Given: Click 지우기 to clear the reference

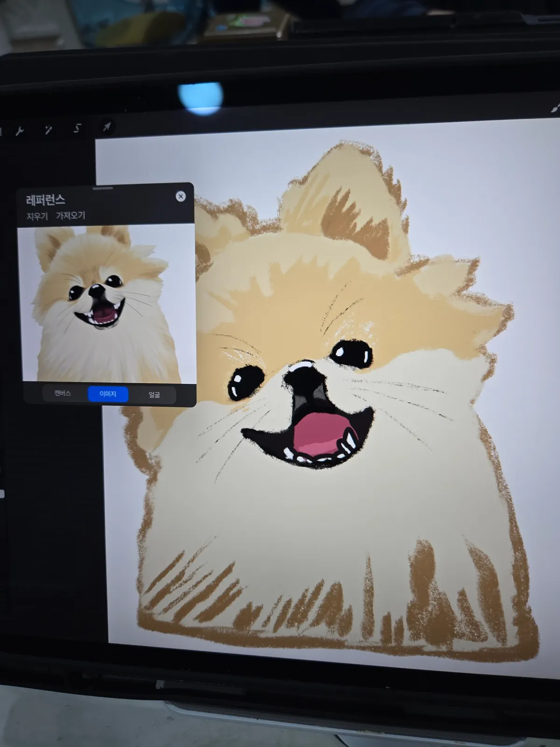Looking at the screenshot, I should 37,217.
